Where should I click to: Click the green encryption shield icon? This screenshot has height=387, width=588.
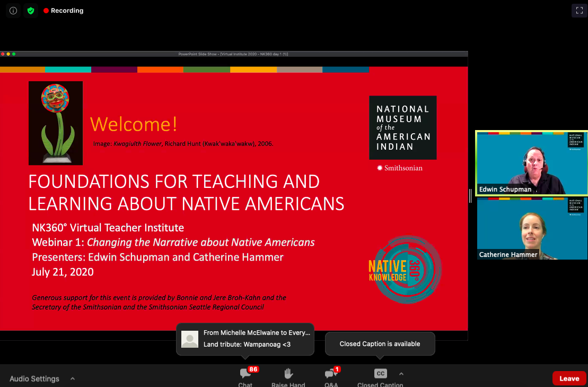31,11
